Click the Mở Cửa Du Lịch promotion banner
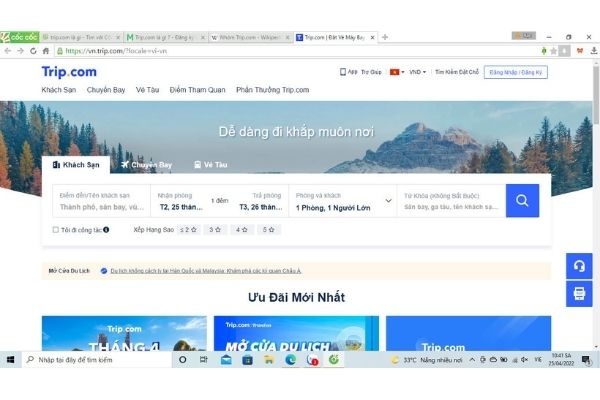This screenshot has height=400, width=600. coord(296,333)
